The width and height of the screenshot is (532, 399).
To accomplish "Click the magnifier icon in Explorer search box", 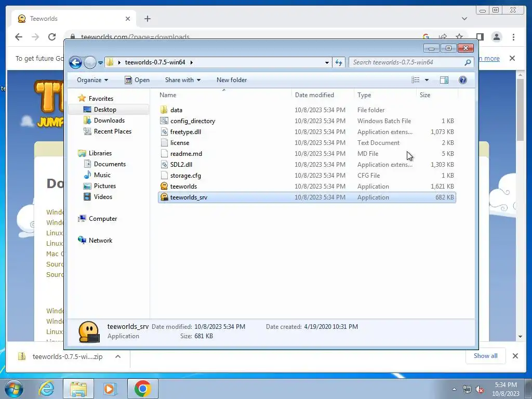I will pos(468,62).
